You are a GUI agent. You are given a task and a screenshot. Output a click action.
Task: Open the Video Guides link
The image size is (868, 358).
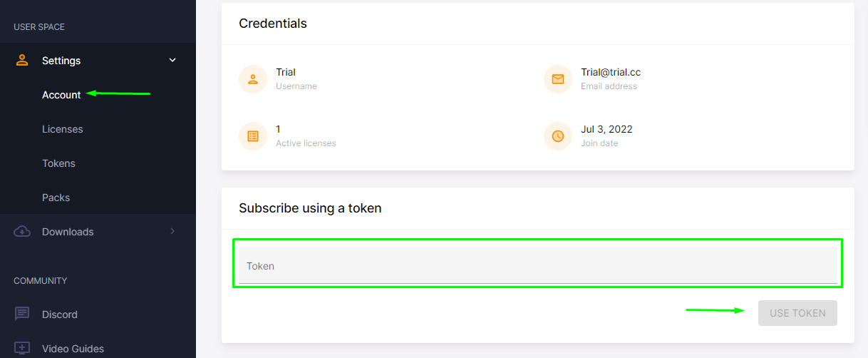pos(73,349)
